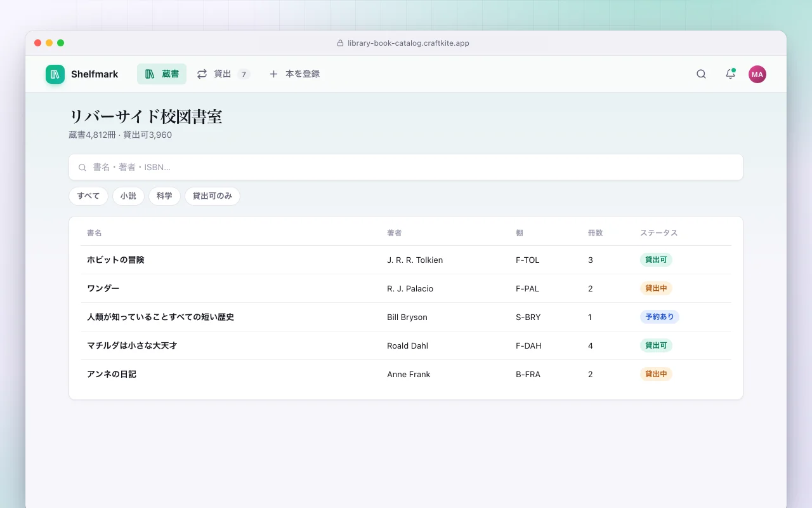Open notifications bell icon
Screen dimensions: 812x508
730,74
